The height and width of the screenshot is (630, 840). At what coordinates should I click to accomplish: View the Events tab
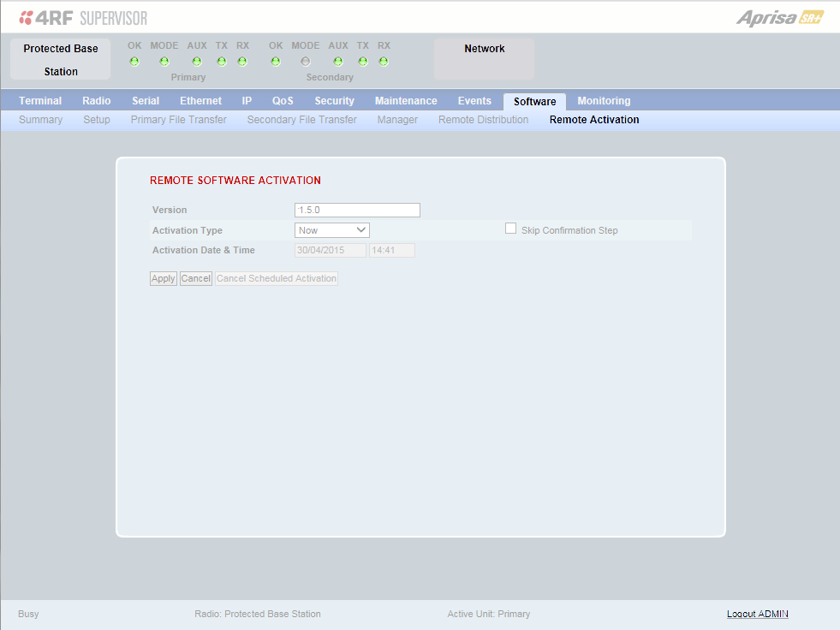pyautogui.click(x=474, y=101)
